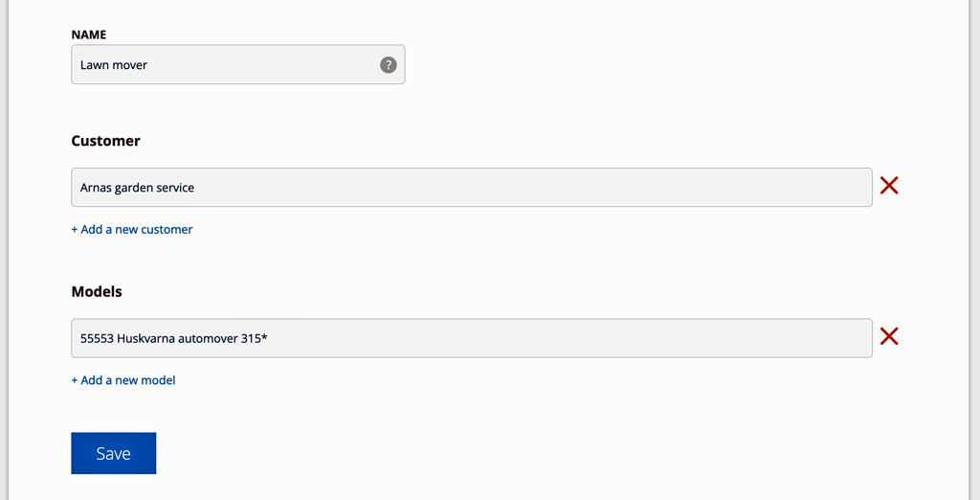The height and width of the screenshot is (500, 980).
Task: Place cursor in 'Arnas garden service' text
Action: [137, 188]
